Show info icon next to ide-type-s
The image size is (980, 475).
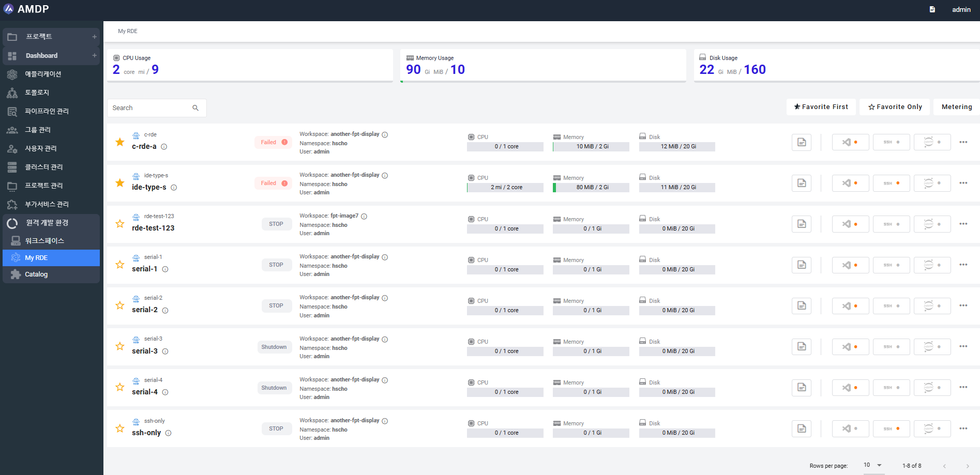pos(174,188)
